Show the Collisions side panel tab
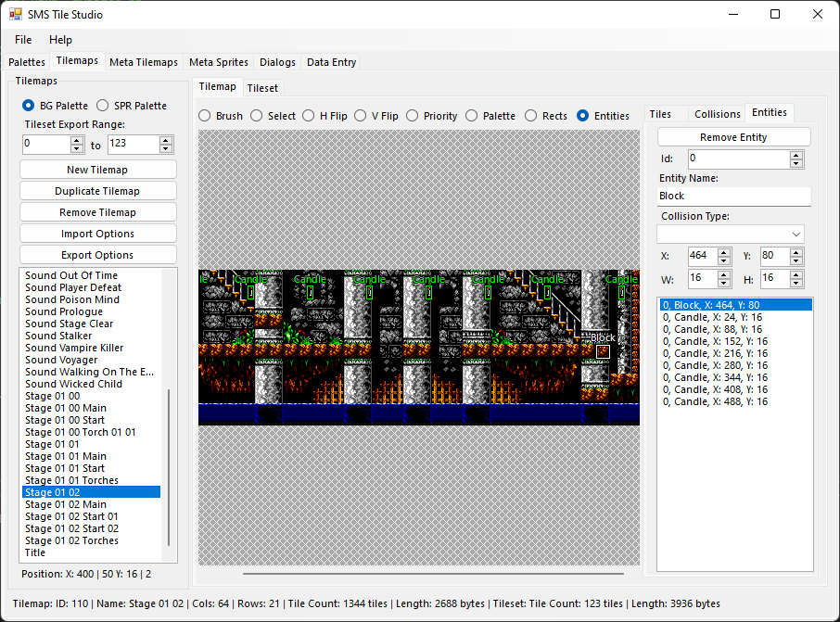 coord(718,114)
